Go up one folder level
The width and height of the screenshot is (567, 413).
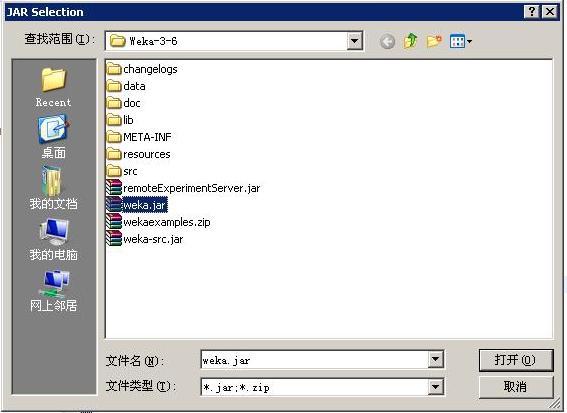click(411, 41)
